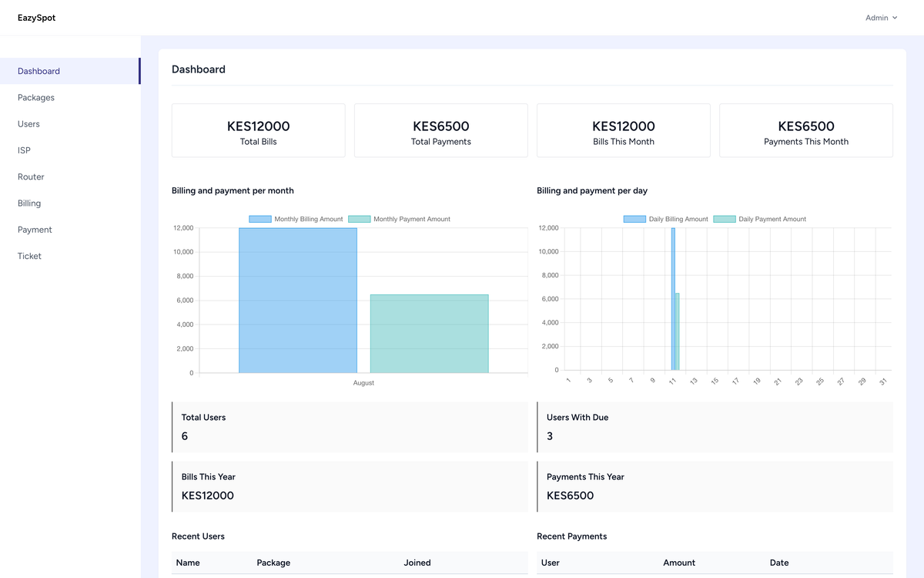Viewport: 924px width, 578px height.
Task: Go to the Ticket section
Action: [29, 256]
